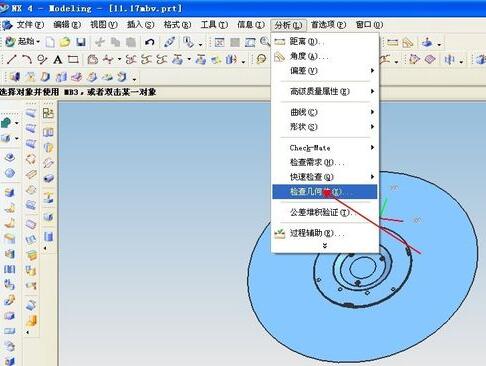Select the Text 'A' tool
486x366 pixels.
pos(57,60)
